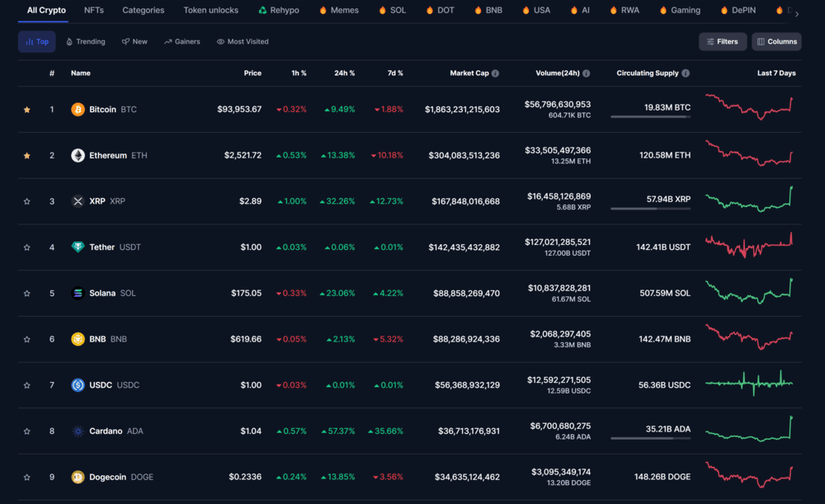The width and height of the screenshot is (825, 504).
Task: Open the Gaming category tab
Action: pos(680,10)
